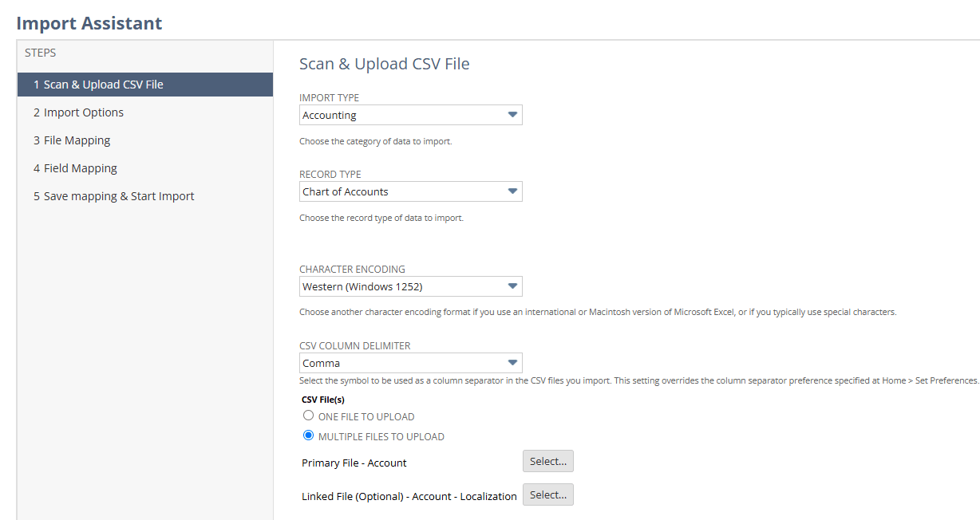The height and width of the screenshot is (520, 980).
Task: Click the Import Assistant page title
Action: point(89,23)
